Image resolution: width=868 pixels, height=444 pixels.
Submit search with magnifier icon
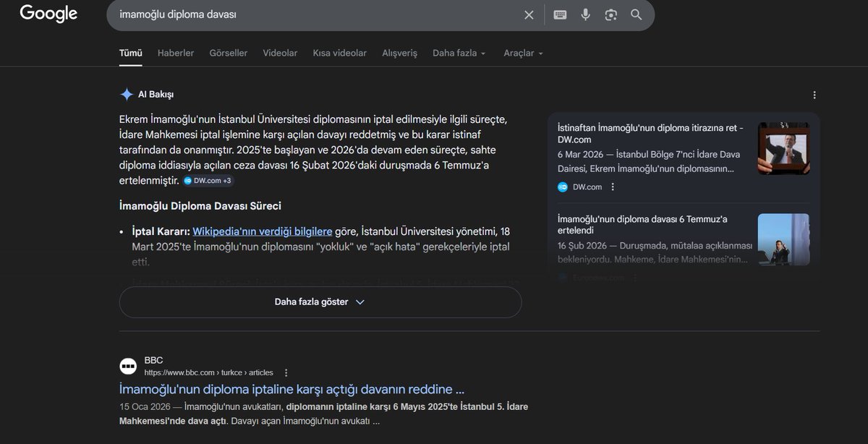[636, 14]
